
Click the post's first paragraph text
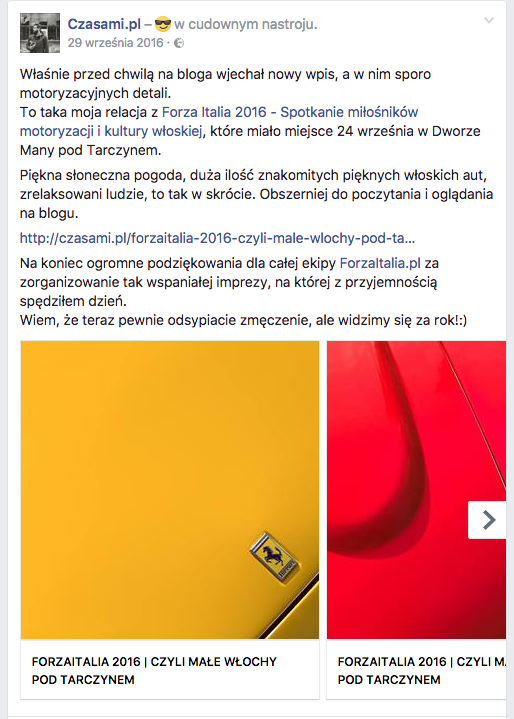[250, 112]
